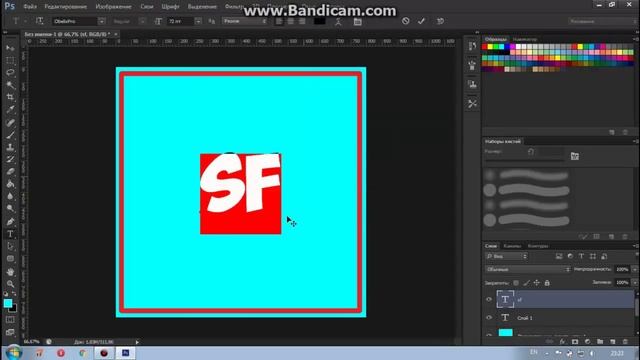The width and height of the screenshot is (640, 360).
Task: Toggle pixel layer filter
Action: tap(559, 256)
